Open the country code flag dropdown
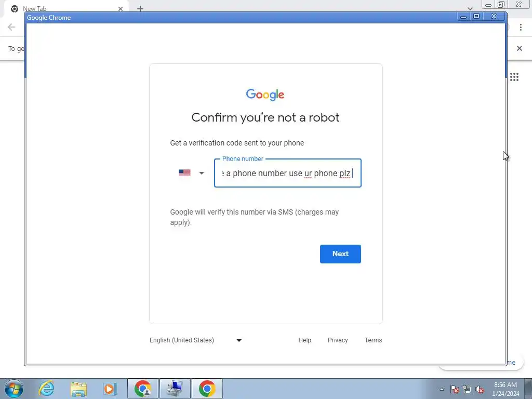The image size is (532, 399). 191,173
